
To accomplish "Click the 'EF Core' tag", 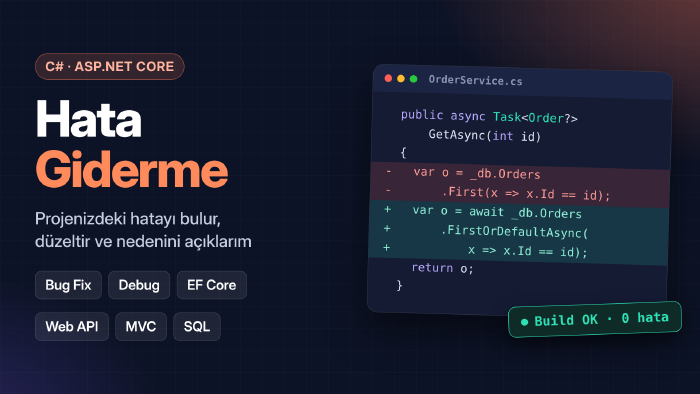I will 212,285.
